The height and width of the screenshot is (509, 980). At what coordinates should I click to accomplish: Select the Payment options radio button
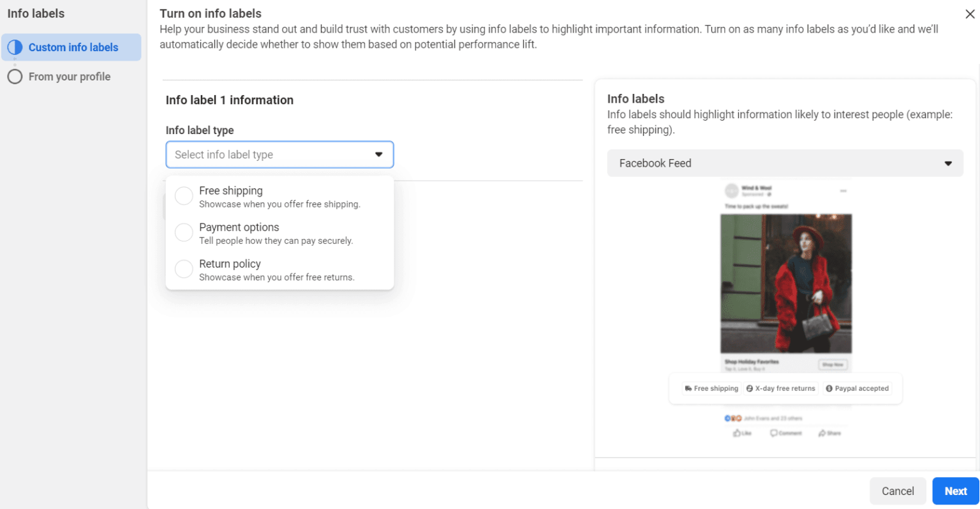pyautogui.click(x=184, y=232)
